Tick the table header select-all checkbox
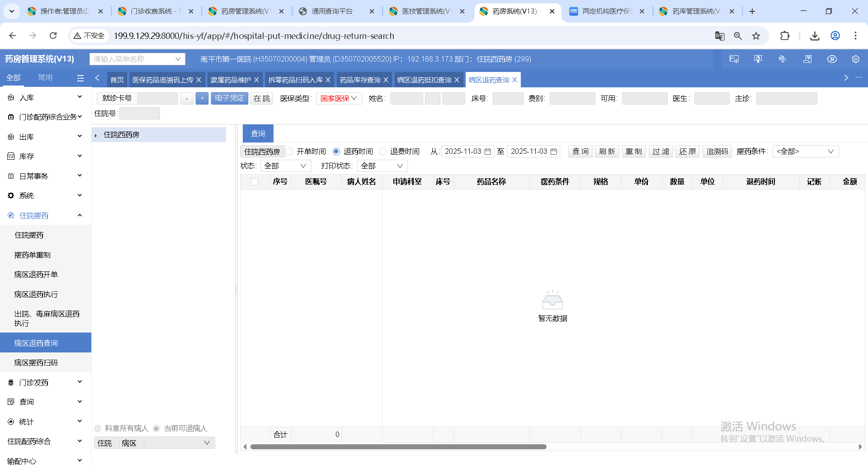 point(255,182)
